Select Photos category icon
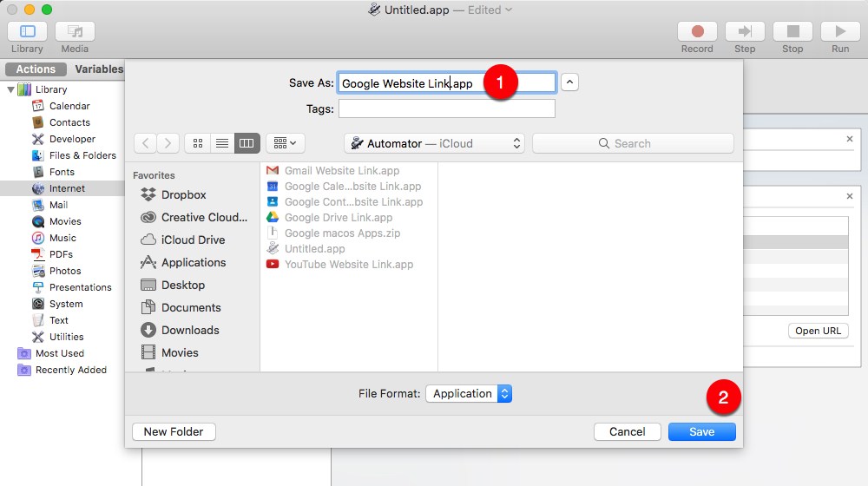The height and width of the screenshot is (486, 868). pyautogui.click(x=37, y=271)
